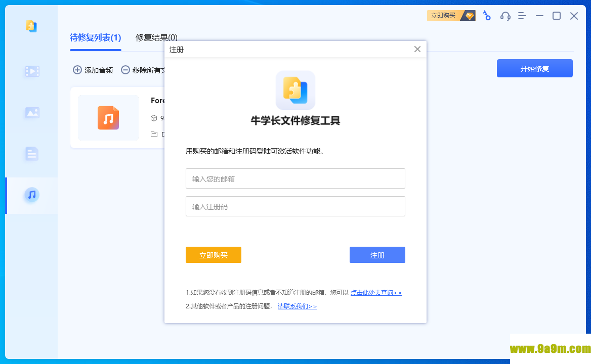Open video repair from the sidebar

pyautogui.click(x=32, y=71)
